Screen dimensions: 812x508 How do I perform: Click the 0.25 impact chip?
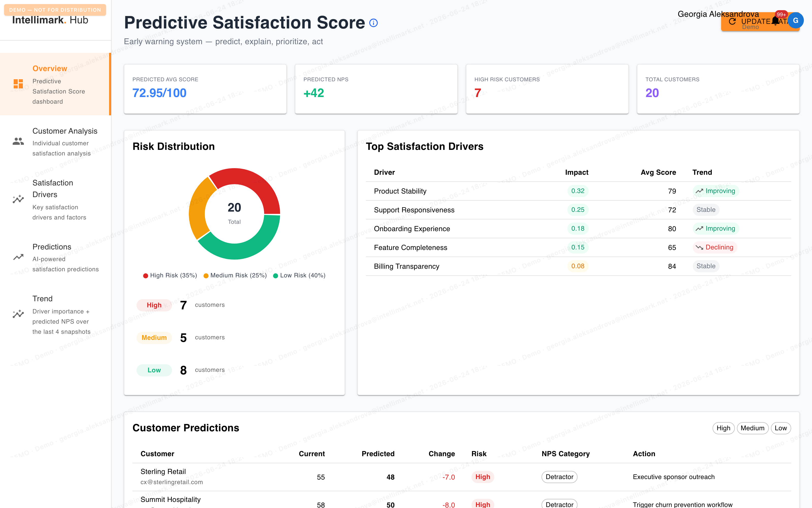click(x=578, y=210)
